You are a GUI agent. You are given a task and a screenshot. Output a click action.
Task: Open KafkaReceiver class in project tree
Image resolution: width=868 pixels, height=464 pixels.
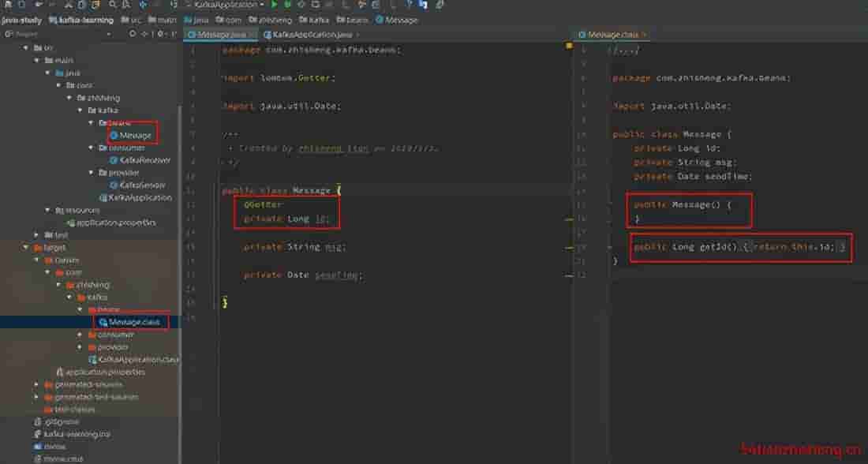pyautogui.click(x=144, y=160)
